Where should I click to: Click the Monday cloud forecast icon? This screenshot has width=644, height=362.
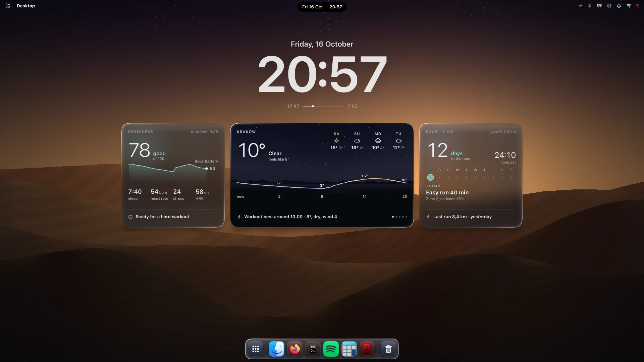pyautogui.click(x=378, y=141)
